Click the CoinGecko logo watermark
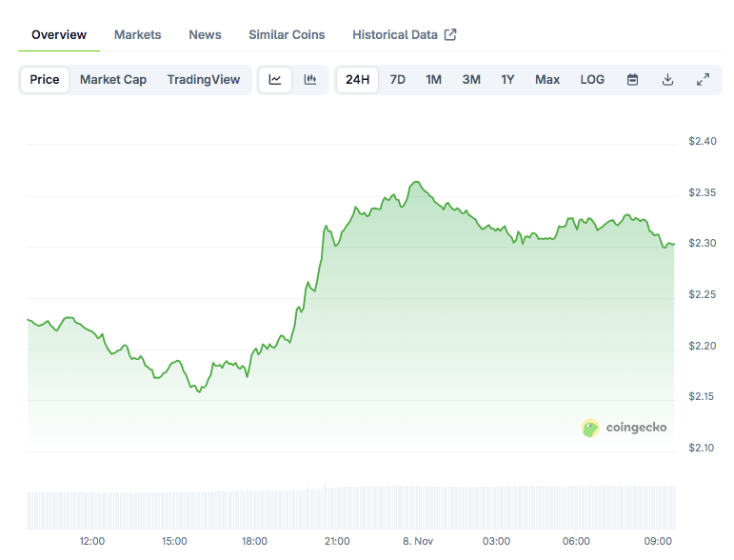The image size is (734, 560). coord(625,428)
